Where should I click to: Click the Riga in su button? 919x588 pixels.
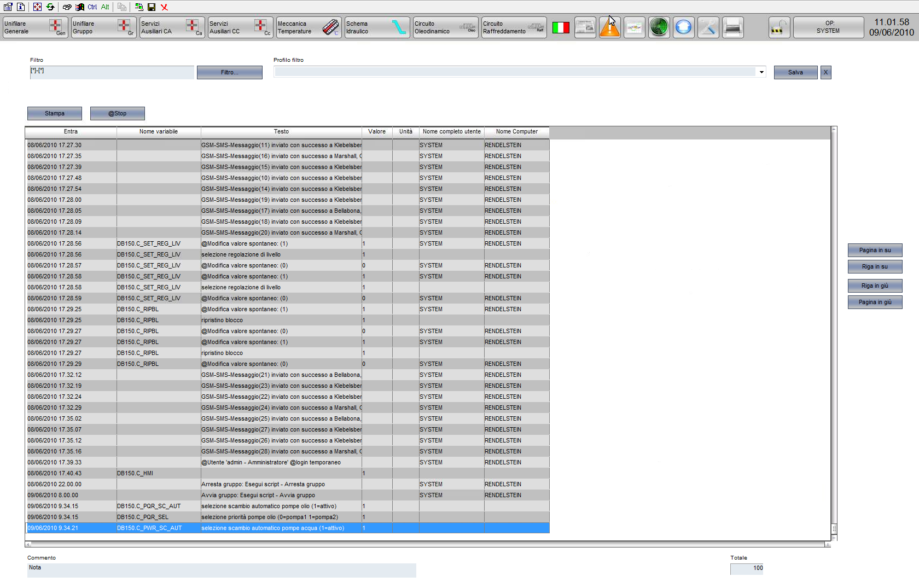(x=875, y=266)
